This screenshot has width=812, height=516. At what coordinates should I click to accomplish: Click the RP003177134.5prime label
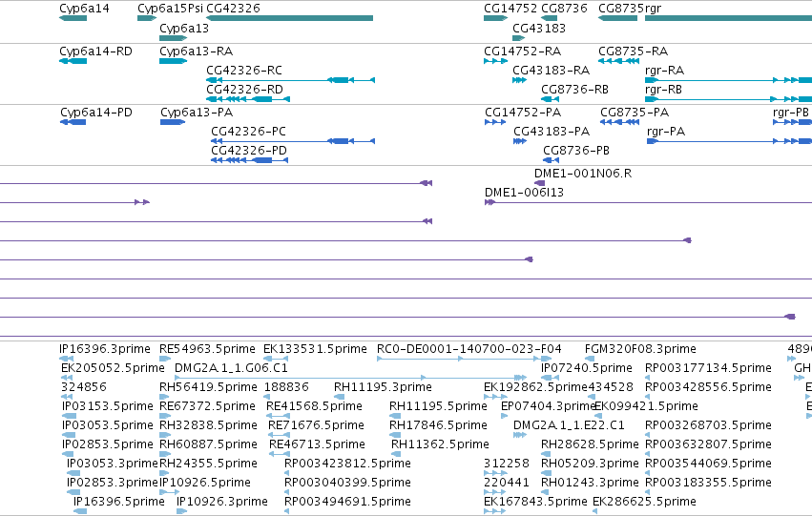click(x=708, y=368)
